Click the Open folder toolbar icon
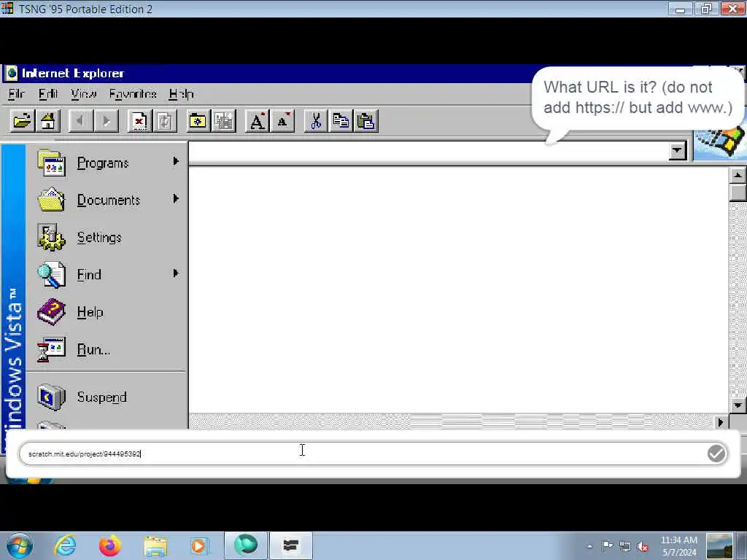 click(x=23, y=121)
